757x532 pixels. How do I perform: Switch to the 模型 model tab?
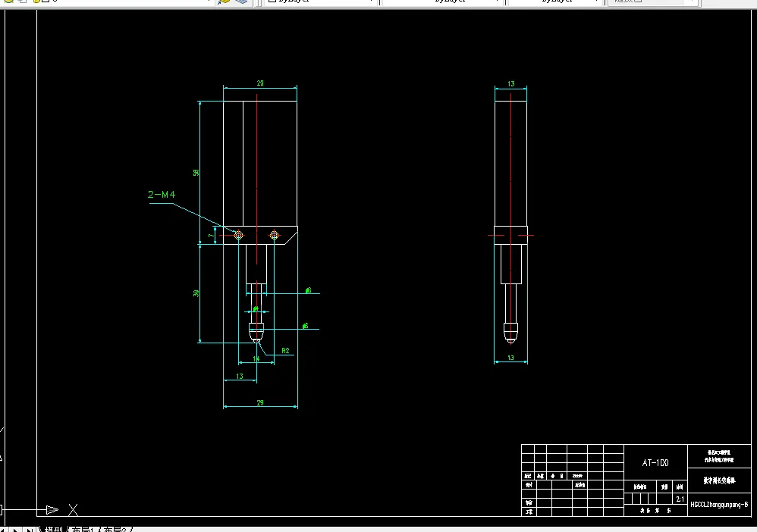pyautogui.click(x=54, y=530)
